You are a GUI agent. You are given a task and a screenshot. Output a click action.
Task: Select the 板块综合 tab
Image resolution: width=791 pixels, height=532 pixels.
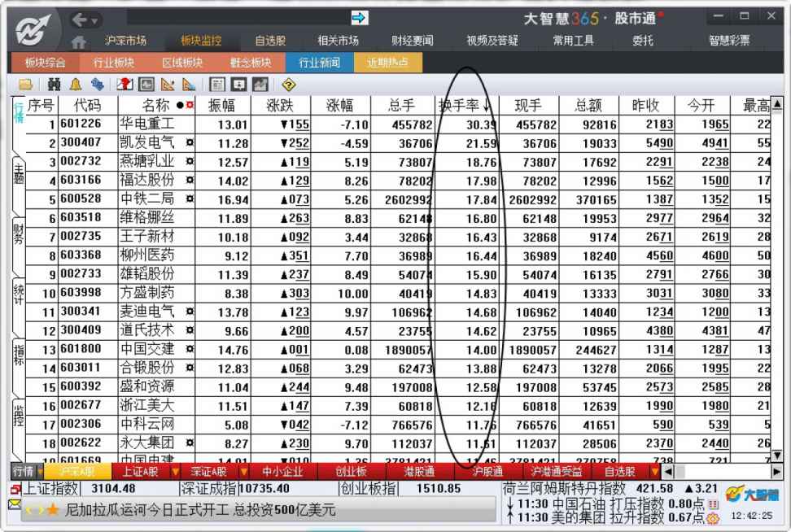pyautogui.click(x=45, y=63)
